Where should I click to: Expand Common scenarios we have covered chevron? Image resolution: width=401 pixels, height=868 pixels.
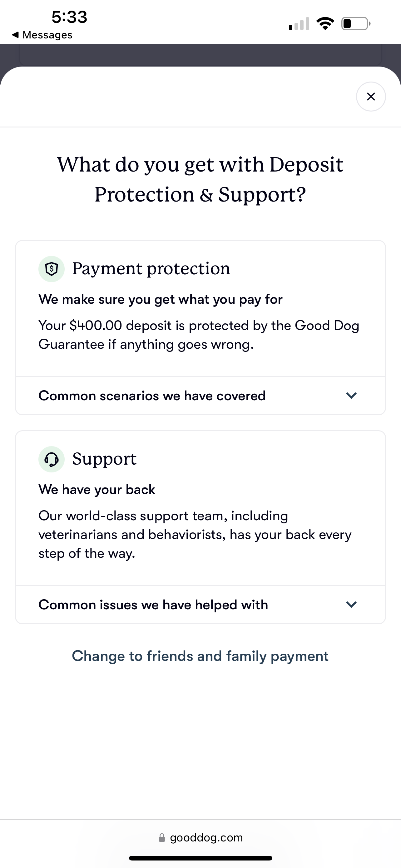[351, 396]
